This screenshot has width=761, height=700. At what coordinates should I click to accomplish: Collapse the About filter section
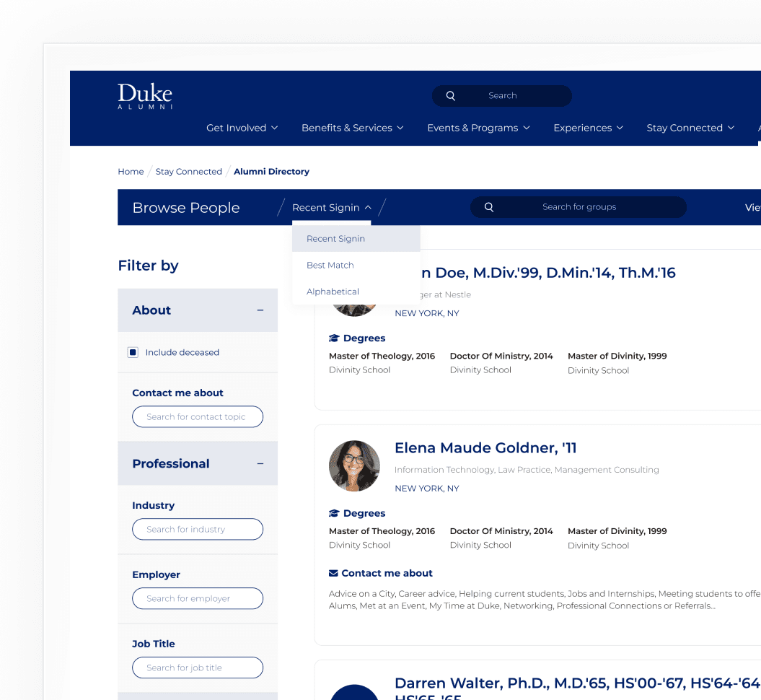tap(260, 310)
